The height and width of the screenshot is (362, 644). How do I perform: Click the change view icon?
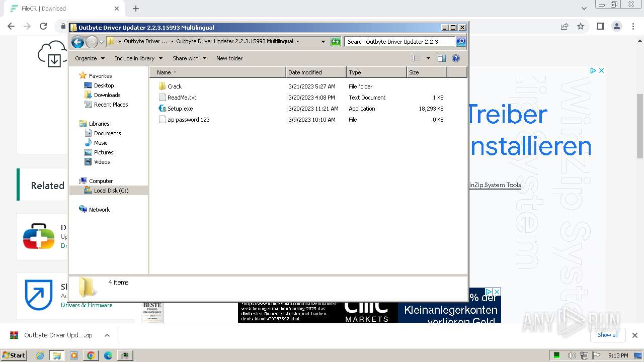[x=416, y=58]
